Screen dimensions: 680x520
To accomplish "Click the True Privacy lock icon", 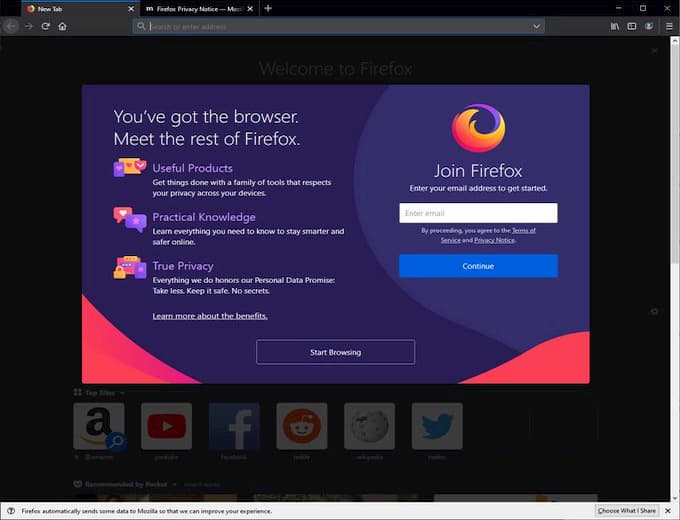I will coord(130,267).
